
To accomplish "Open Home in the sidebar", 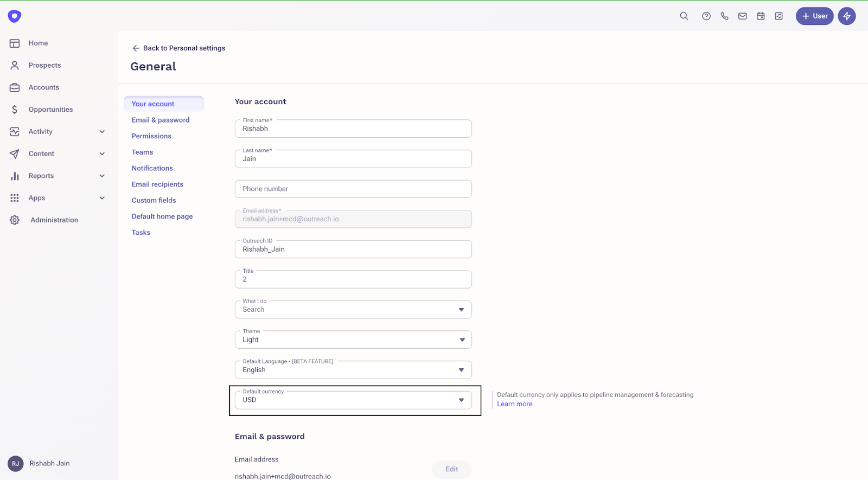I will click(x=39, y=43).
